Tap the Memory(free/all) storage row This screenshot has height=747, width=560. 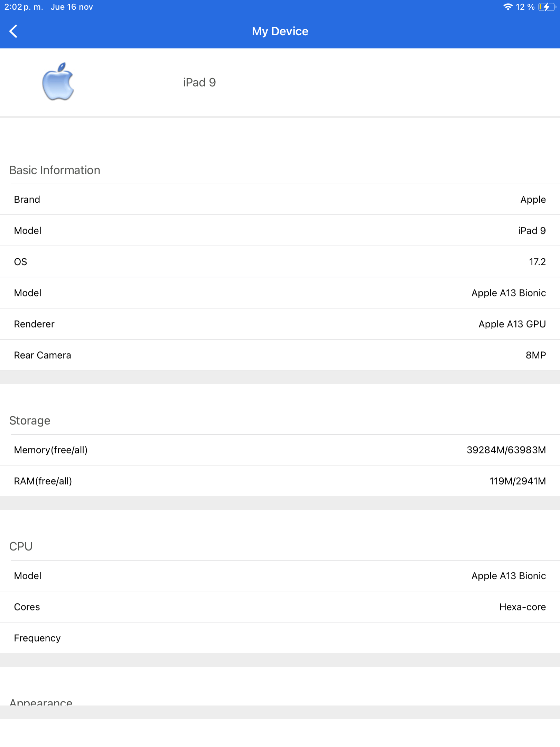coord(280,450)
